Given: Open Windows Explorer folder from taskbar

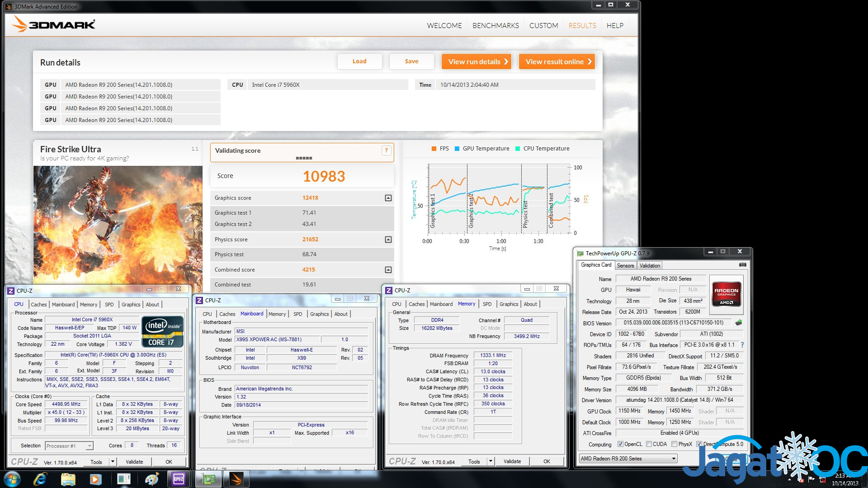Looking at the screenshot, I should 68,479.
